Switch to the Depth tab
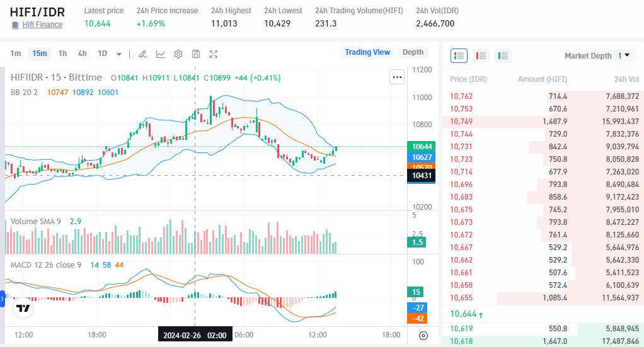Viewport: 644px width, 347px height. point(413,52)
